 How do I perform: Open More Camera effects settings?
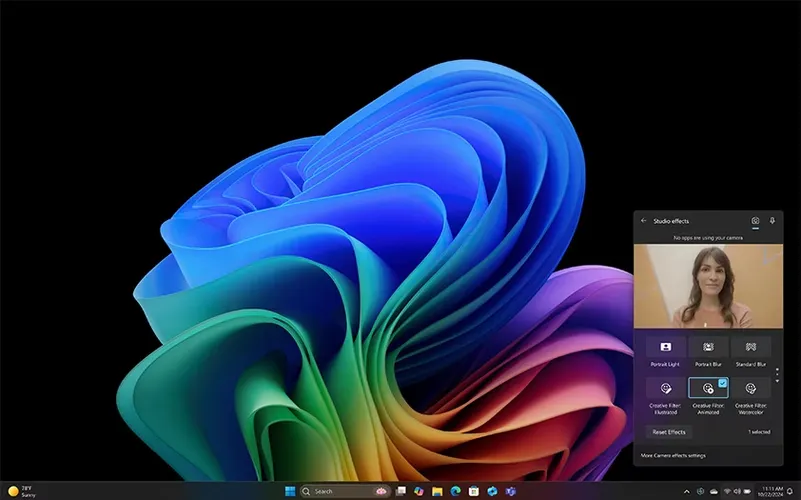(673, 456)
